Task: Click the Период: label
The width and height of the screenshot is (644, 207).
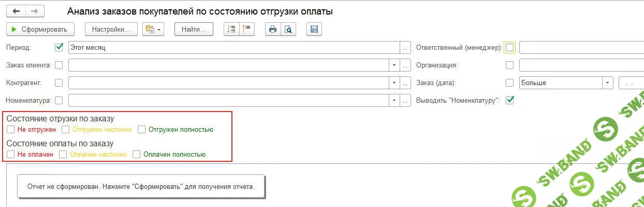Action: coord(19,47)
